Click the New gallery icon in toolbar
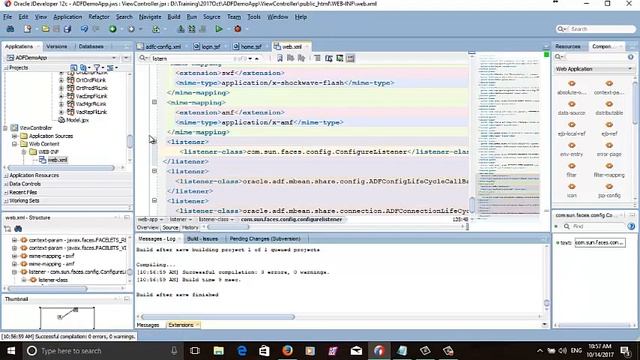The width and height of the screenshot is (640, 360). click(x=27, y=29)
